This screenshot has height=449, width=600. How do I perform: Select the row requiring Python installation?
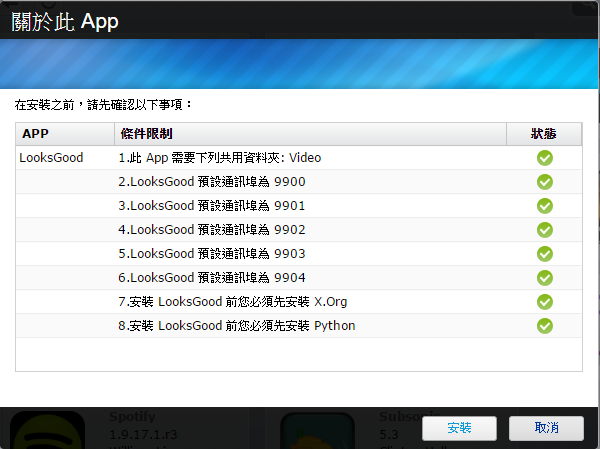(236, 326)
